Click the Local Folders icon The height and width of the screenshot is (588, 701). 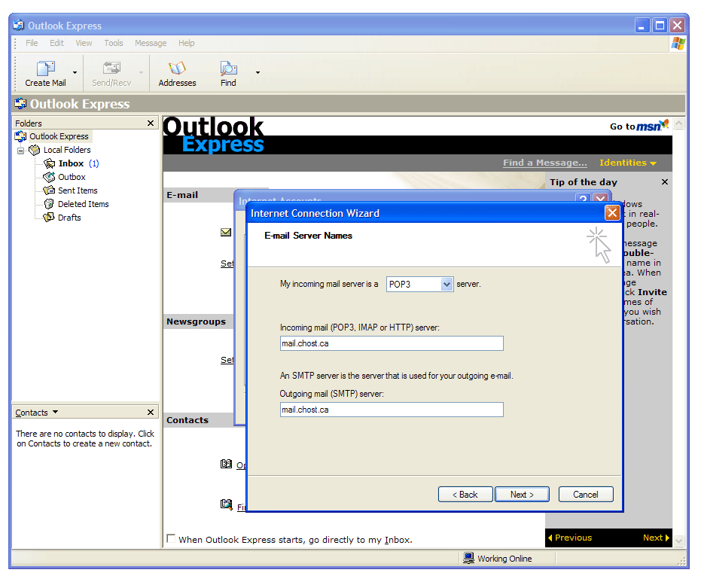[35, 151]
